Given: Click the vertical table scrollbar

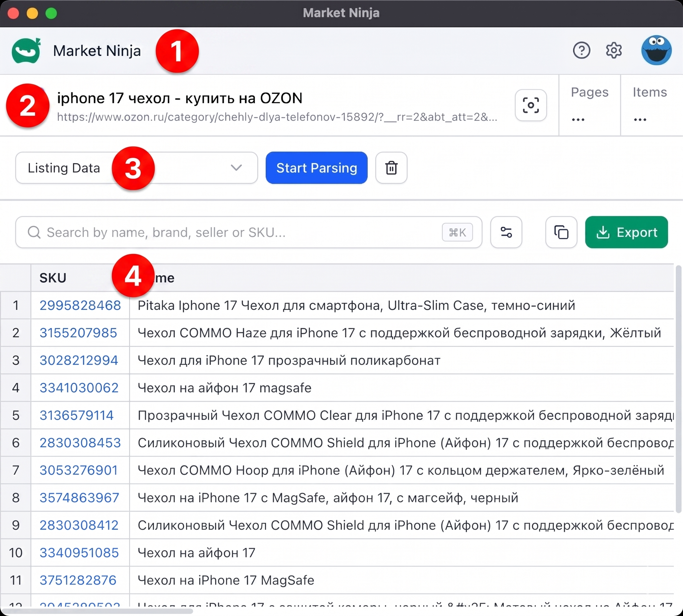Looking at the screenshot, I should click(678, 389).
